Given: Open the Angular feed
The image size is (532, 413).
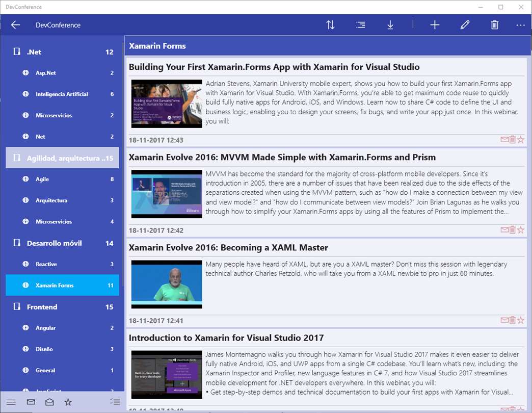Looking at the screenshot, I should pos(63,328).
